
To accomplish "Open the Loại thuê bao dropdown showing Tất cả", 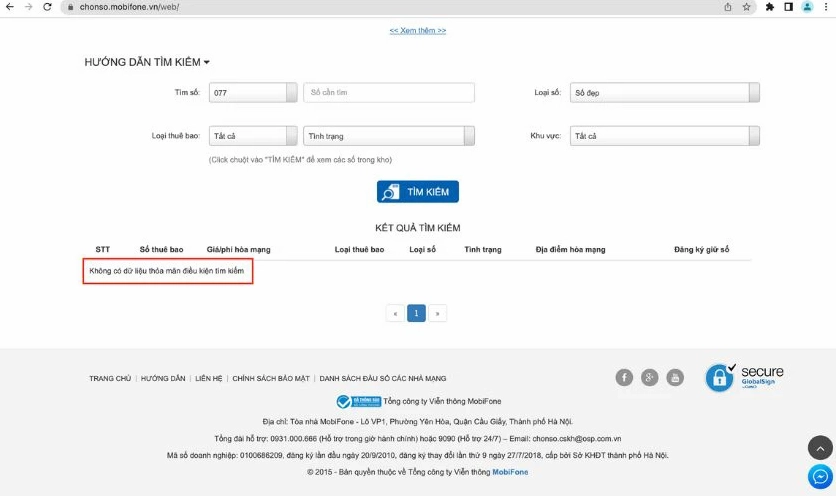I will [253, 136].
